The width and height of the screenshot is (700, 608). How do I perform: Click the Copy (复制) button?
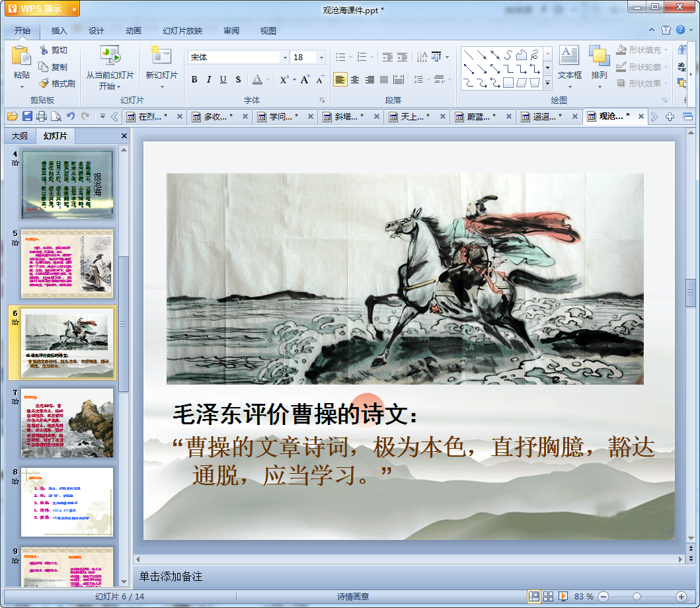[x=54, y=67]
